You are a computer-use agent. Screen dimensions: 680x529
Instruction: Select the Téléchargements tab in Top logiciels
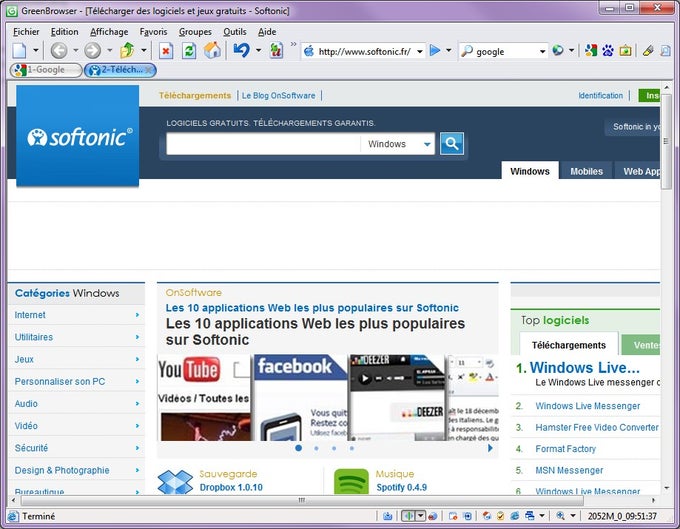coord(569,345)
